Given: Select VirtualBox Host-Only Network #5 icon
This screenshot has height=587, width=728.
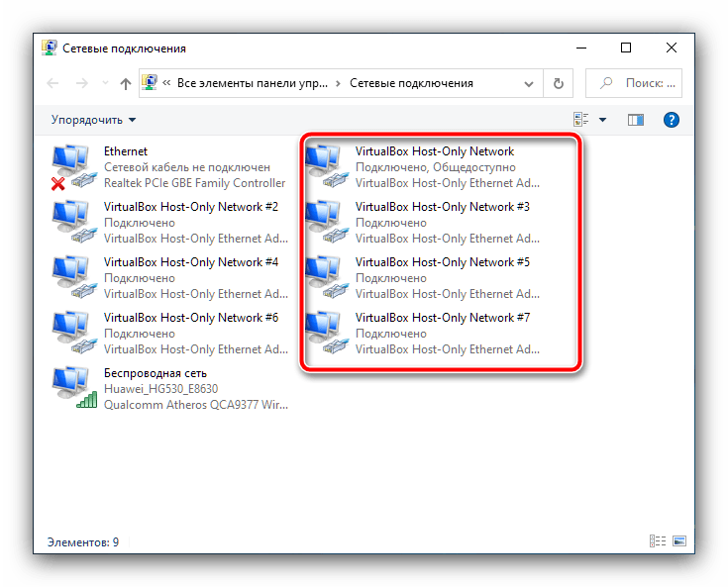Looking at the screenshot, I should [x=327, y=278].
